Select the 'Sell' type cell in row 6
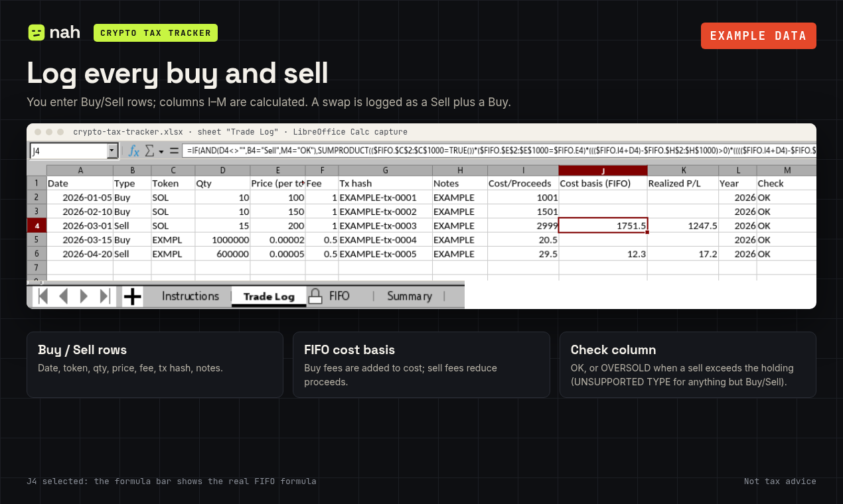The width and height of the screenshot is (843, 504). coord(132,253)
